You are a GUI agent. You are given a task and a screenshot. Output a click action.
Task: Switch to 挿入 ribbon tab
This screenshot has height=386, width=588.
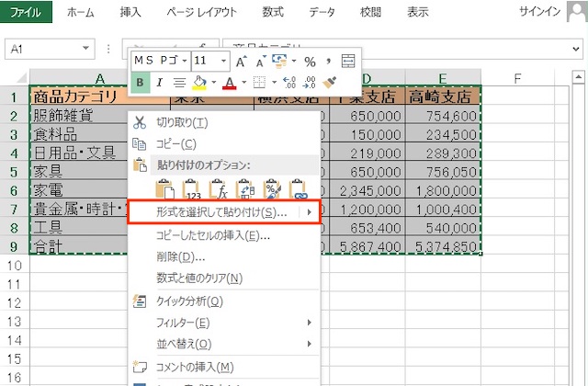point(130,12)
